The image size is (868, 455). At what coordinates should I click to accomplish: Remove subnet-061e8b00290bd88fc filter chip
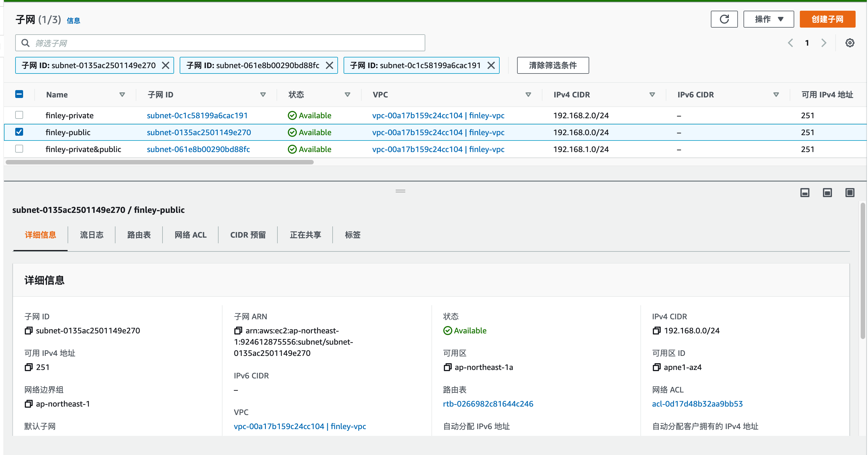[329, 65]
